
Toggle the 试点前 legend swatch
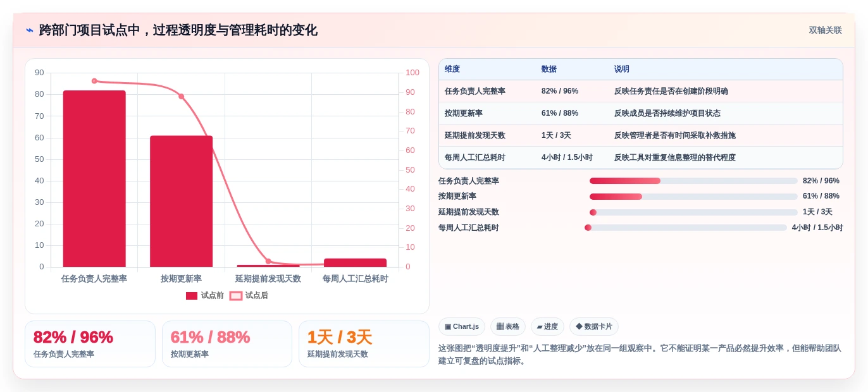click(x=192, y=296)
